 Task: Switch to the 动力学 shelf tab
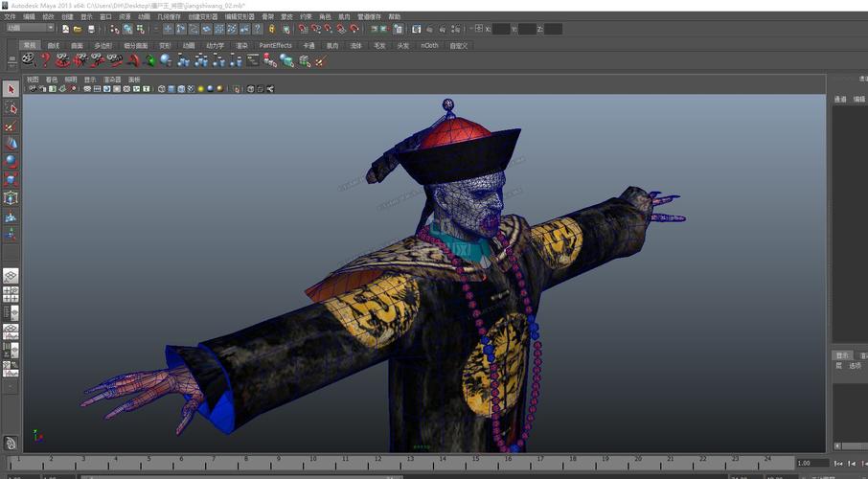click(x=215, y=45)
